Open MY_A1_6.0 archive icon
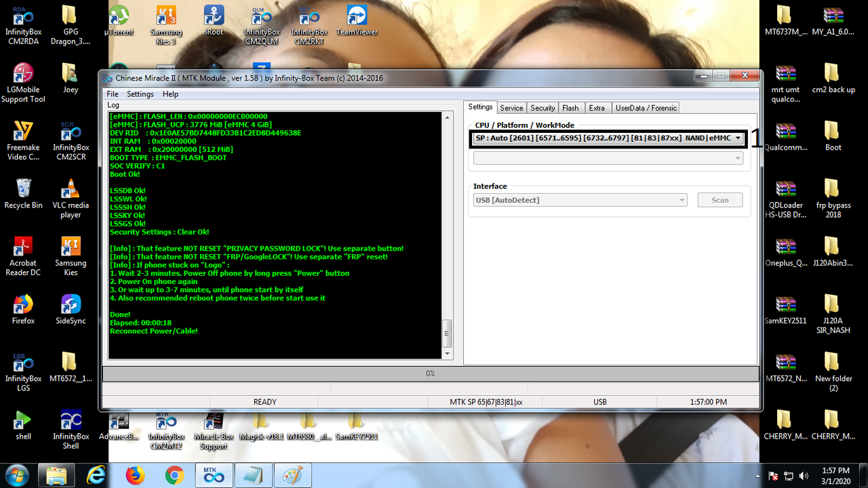The height and width of the screenshot is (488, 868). (x=833, y=20)
